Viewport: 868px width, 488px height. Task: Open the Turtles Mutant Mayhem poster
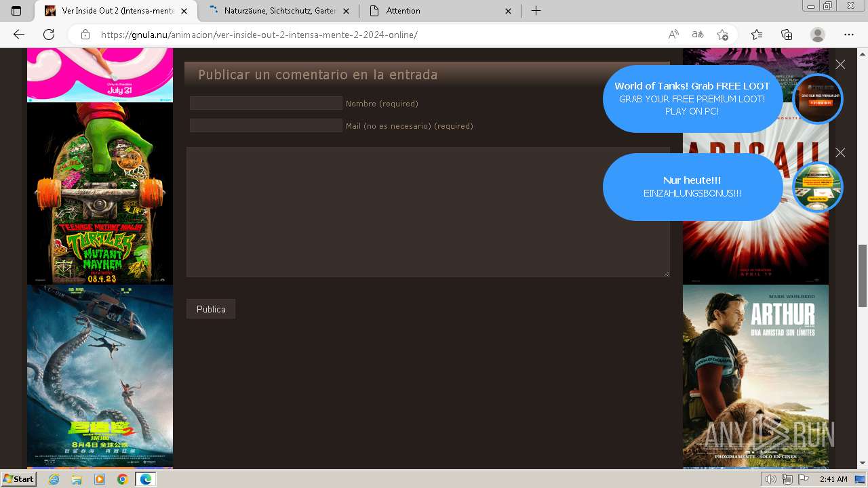(100, 194)
